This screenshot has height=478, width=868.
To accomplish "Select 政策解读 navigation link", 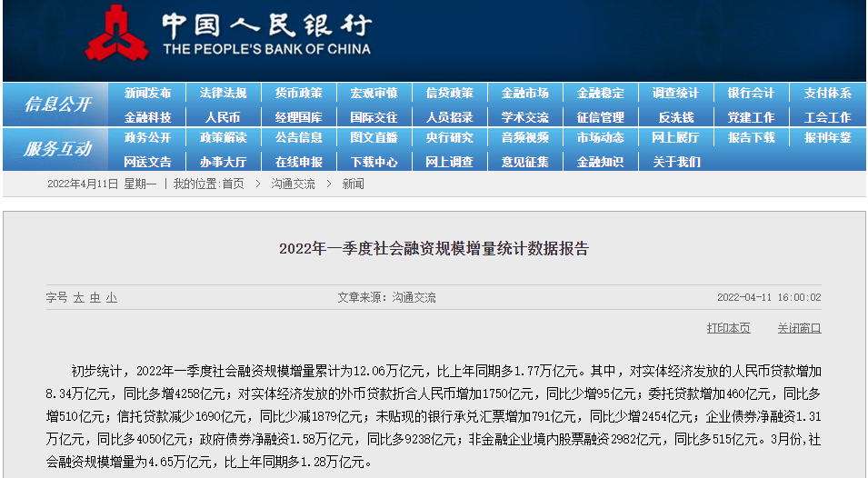I will point(223,137).
